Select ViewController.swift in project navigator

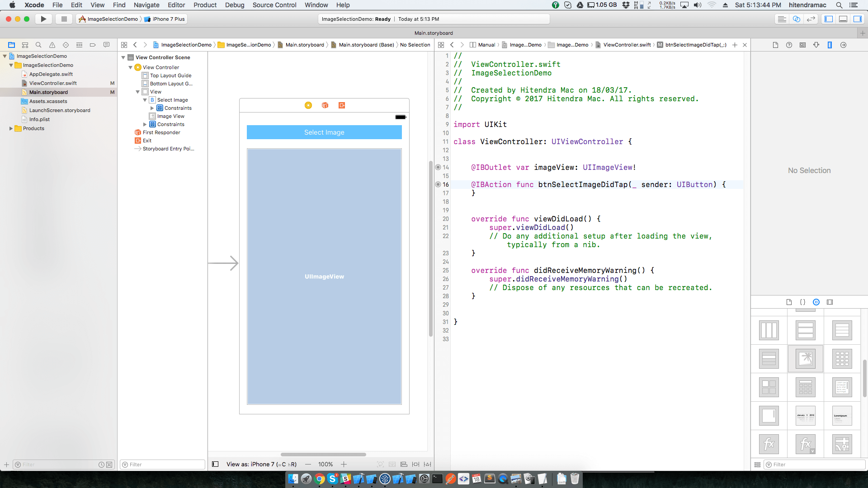pos(53,83)
